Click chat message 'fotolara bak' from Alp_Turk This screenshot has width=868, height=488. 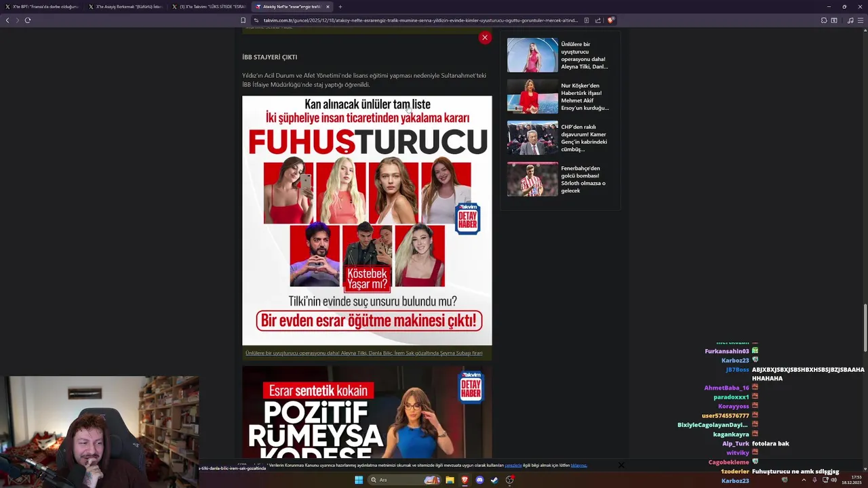(x=770, y=443)
